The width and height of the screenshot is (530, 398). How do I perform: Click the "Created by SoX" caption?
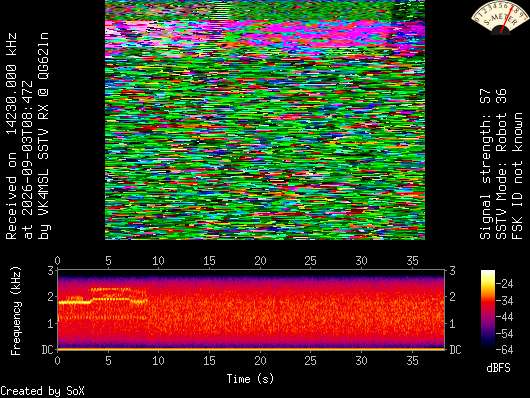42,391
